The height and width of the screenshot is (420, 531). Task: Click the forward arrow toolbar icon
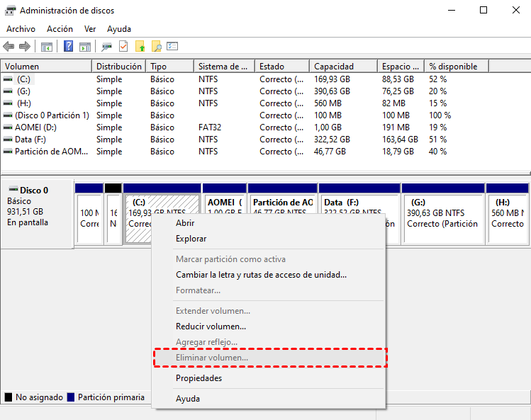pyautogui.click(x=25, y=47)
